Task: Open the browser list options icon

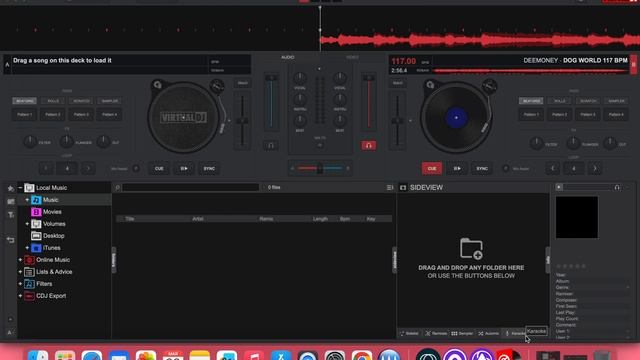Action: tap(390, 187)
